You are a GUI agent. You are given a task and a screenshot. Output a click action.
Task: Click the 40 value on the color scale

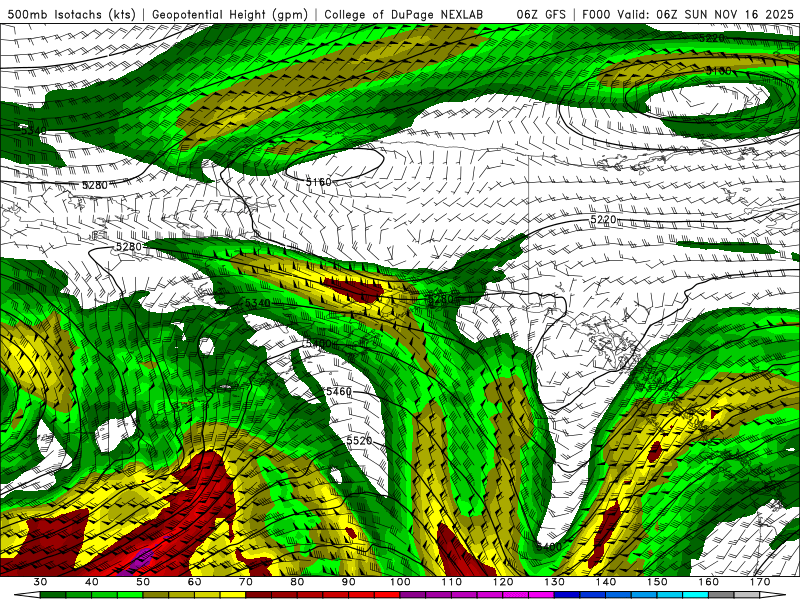tap(92, 582)
